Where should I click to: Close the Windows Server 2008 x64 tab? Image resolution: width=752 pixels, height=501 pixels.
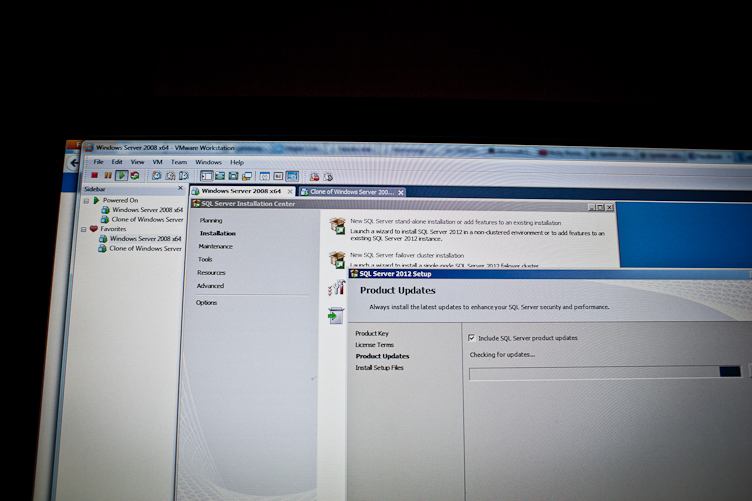click(290, 191)
